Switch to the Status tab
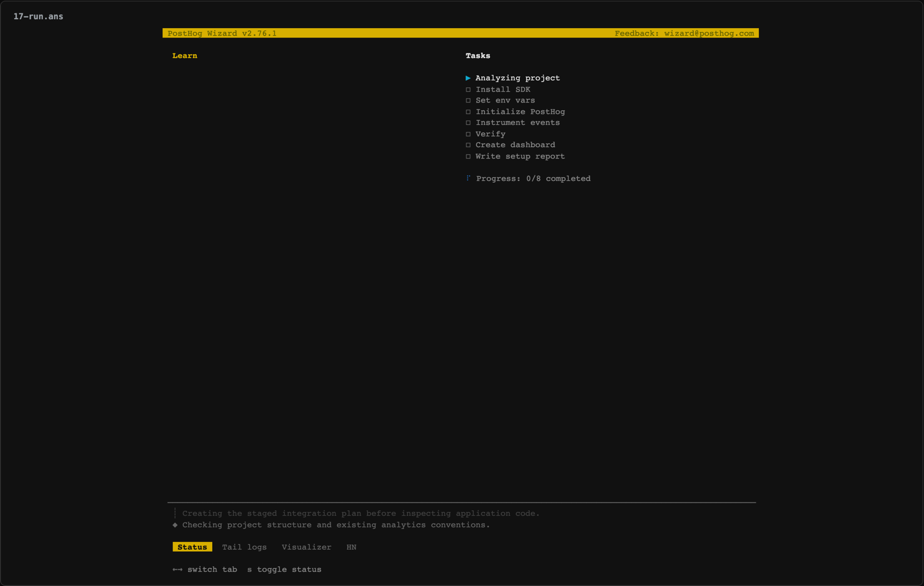The width and height of the screenshot is (924, 586). (x=192, y=547)
